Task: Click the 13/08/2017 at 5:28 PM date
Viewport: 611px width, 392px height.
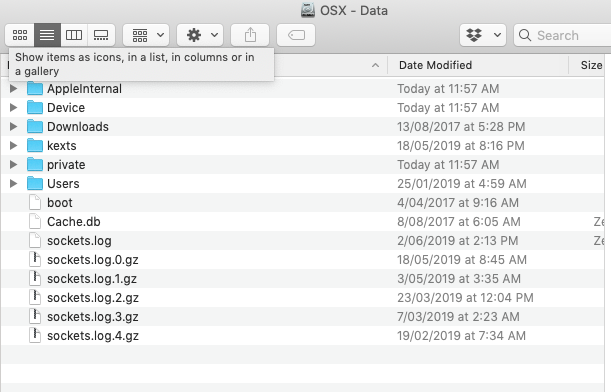Action: click(461, 126)
